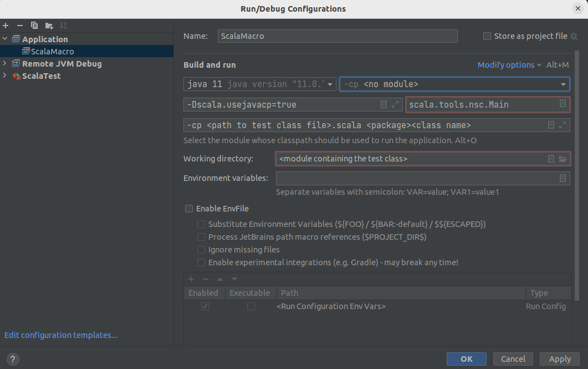The height and width of the screenshot is (369, 588).
Task: Toggle Process JetBrains path macro references
Action: coord(201,237)
